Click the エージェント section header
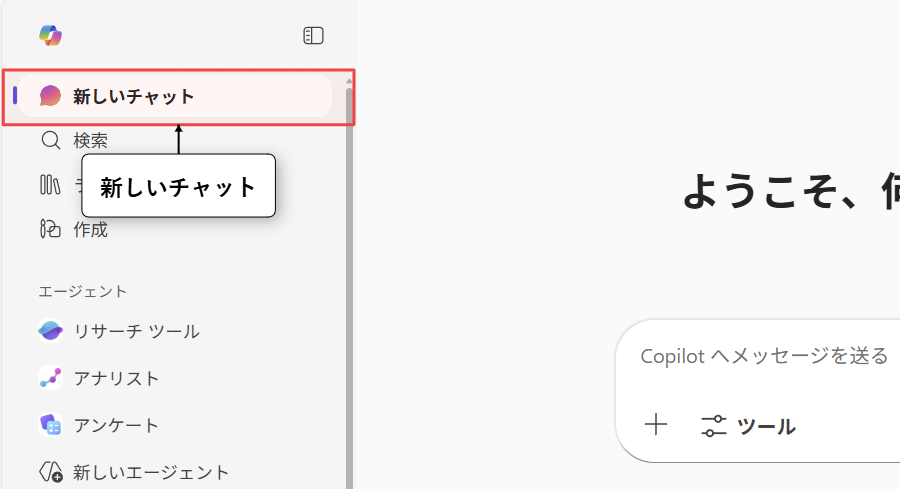The height and width of the screenshot is (489, 900). coord(83,291)
